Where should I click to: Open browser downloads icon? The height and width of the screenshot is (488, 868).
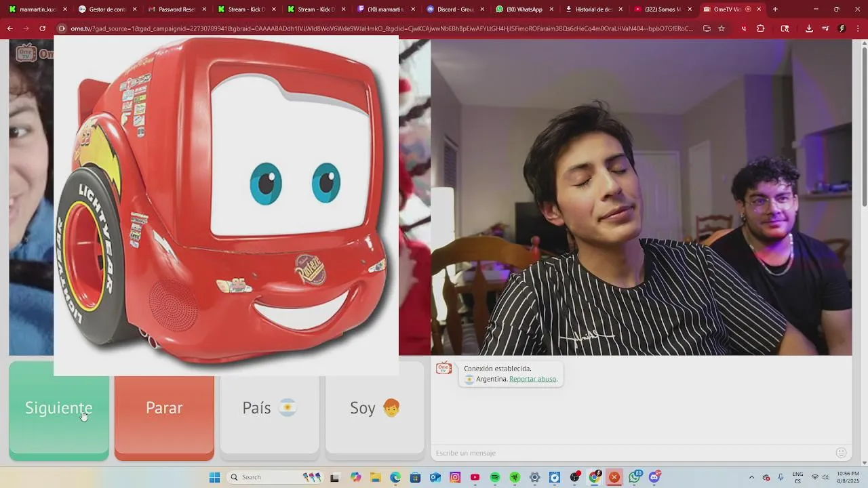click(809, 28)
